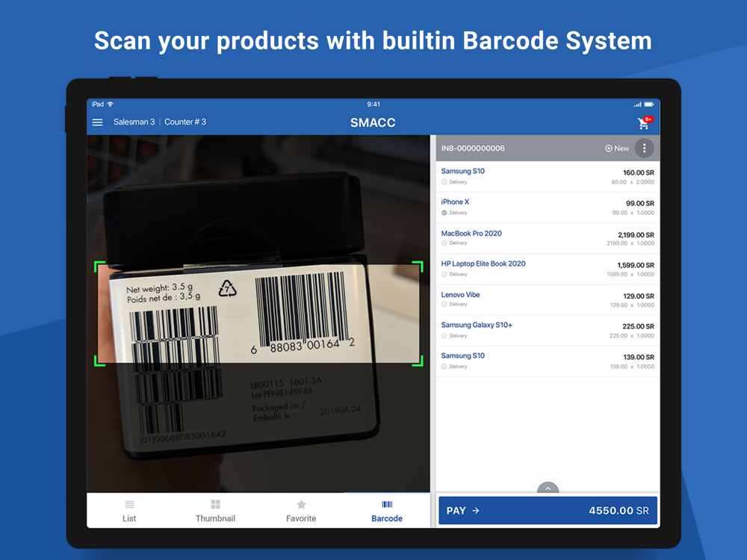
Task: Toggle Delivery for Samsung Galaxy S10+
Action: point(444,336)
